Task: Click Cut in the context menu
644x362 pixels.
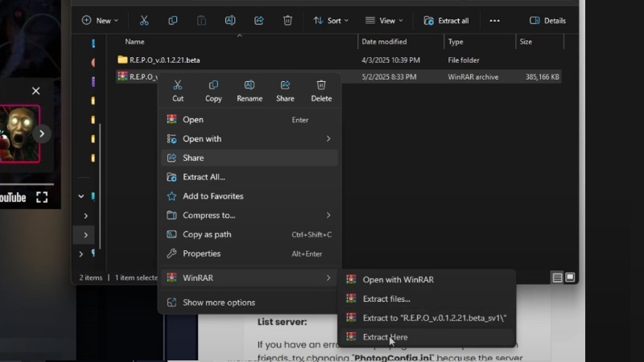Action: pos(178,91)
